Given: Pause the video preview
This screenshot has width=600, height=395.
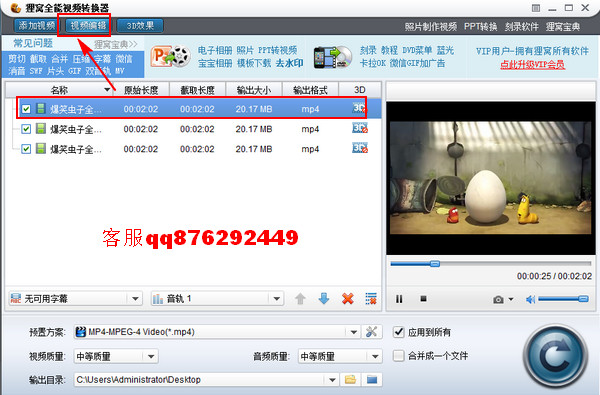Looking at the screenshot, I should click(x=399, y=299).
